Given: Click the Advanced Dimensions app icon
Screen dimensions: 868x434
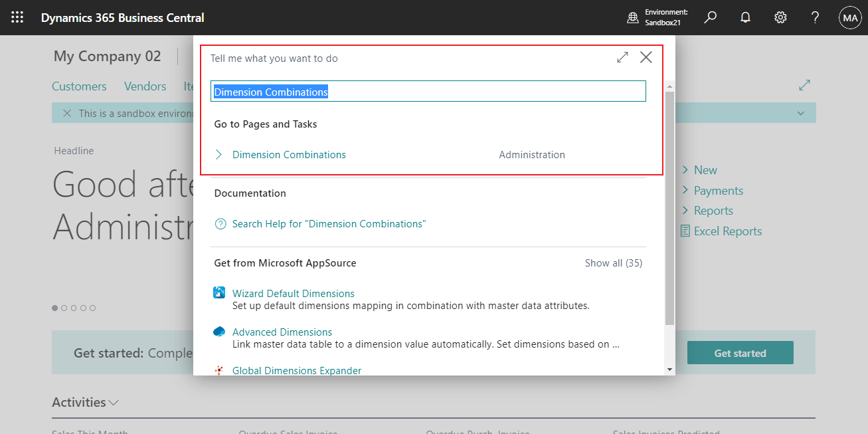Looking at the screenshot, I should [220, 331].
